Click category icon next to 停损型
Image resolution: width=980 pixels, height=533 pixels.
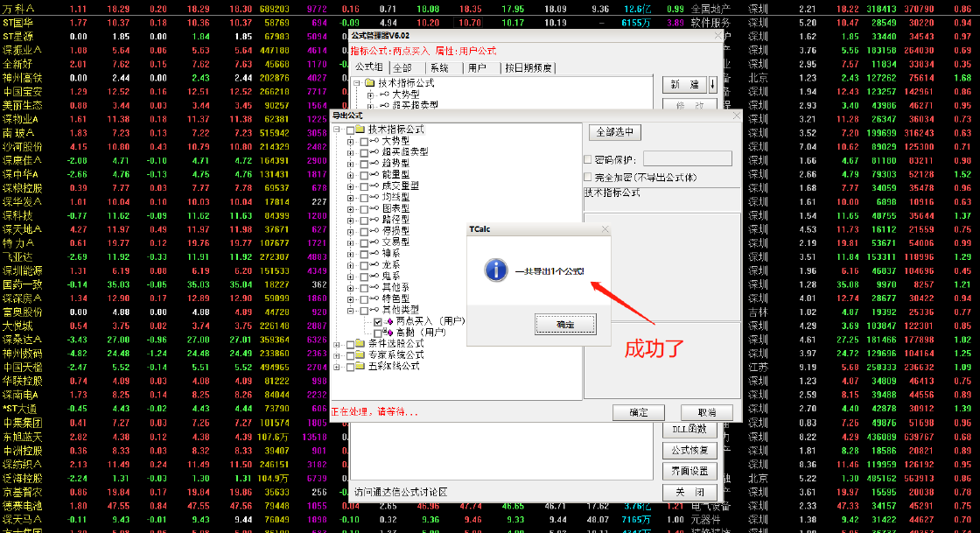click(374, 230)
